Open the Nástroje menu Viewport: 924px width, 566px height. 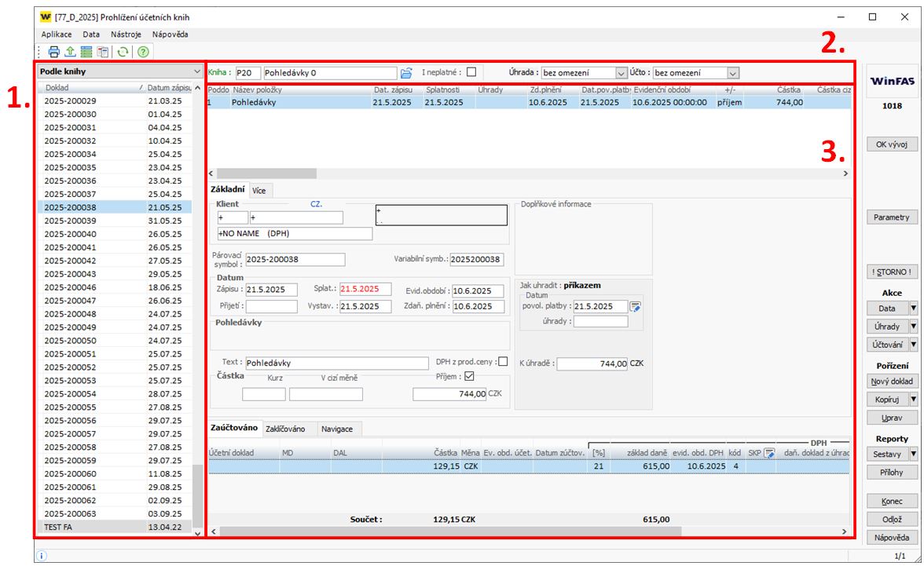click(x=126, y=35)
